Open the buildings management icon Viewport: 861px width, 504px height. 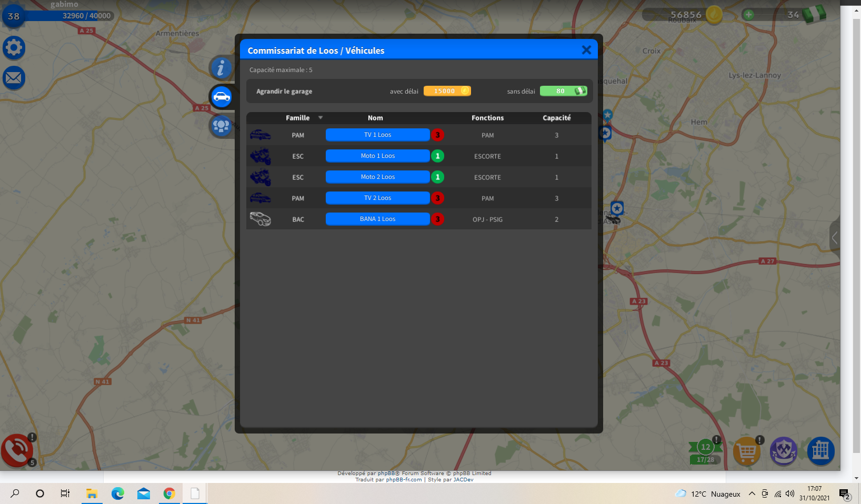pyautogui.click(x=820, y=451)
